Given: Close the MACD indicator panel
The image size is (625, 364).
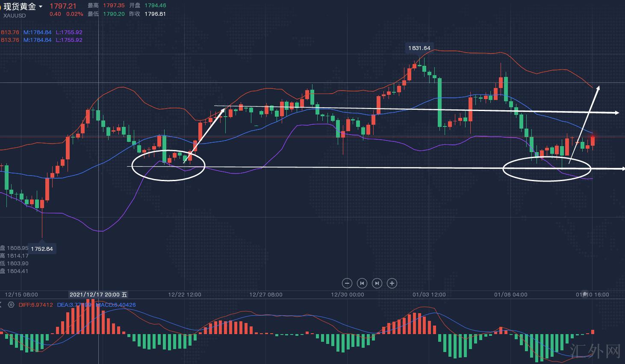Looking at the screenshot, I should point(1,305).
